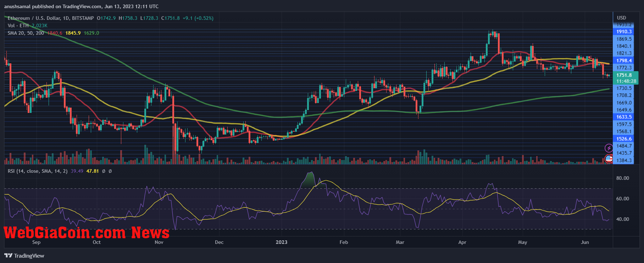The width and height of the screenshot is (644, 263).
Task: Open the Vol · ETH indicator legend
Action: coord(18,25)
